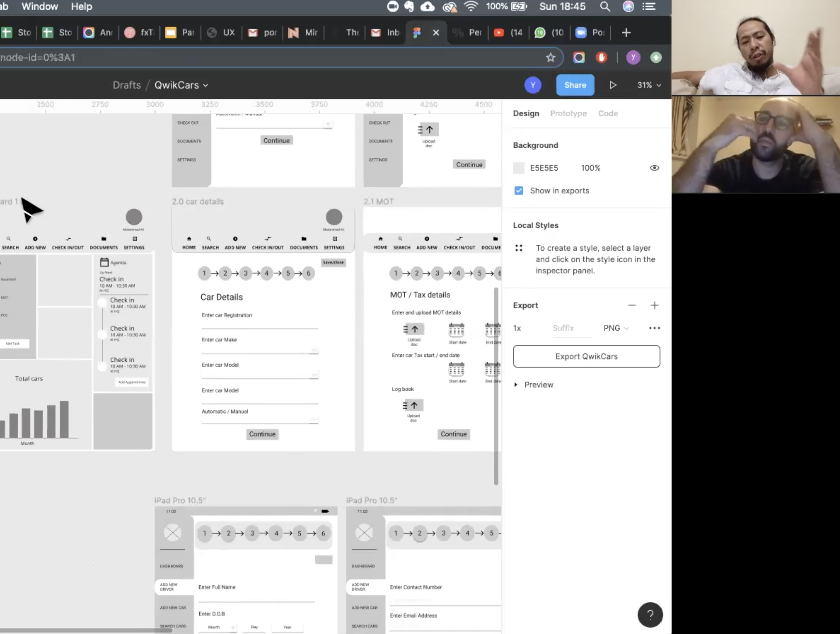Switch to the Prototype tab
840x634 pixels.
[568, 114]
